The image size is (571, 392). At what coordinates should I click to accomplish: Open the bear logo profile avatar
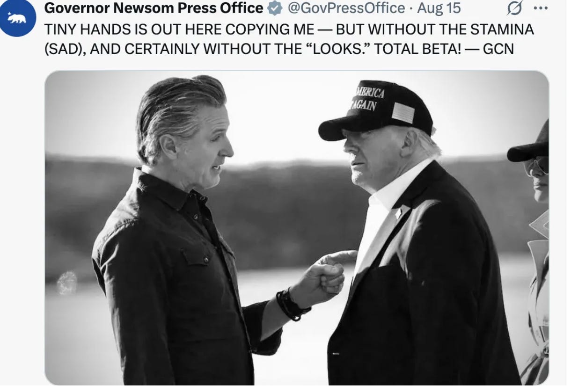[x=17, y=18]
